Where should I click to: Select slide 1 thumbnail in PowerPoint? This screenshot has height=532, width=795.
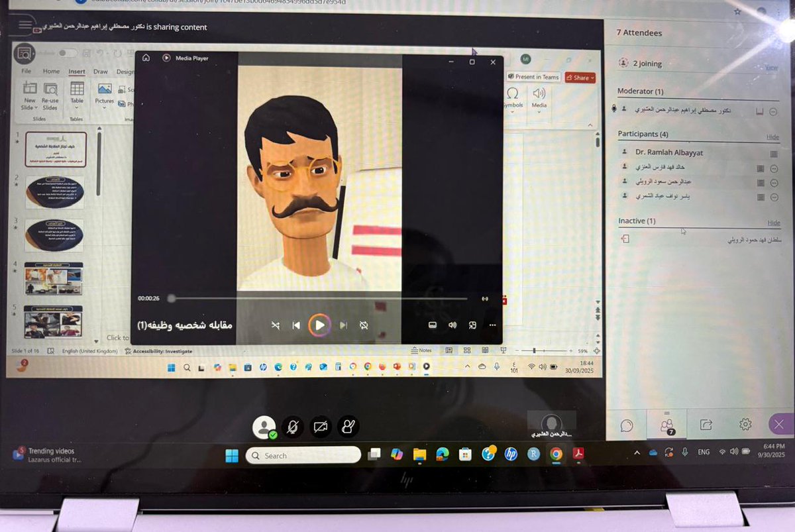point(56,149)
